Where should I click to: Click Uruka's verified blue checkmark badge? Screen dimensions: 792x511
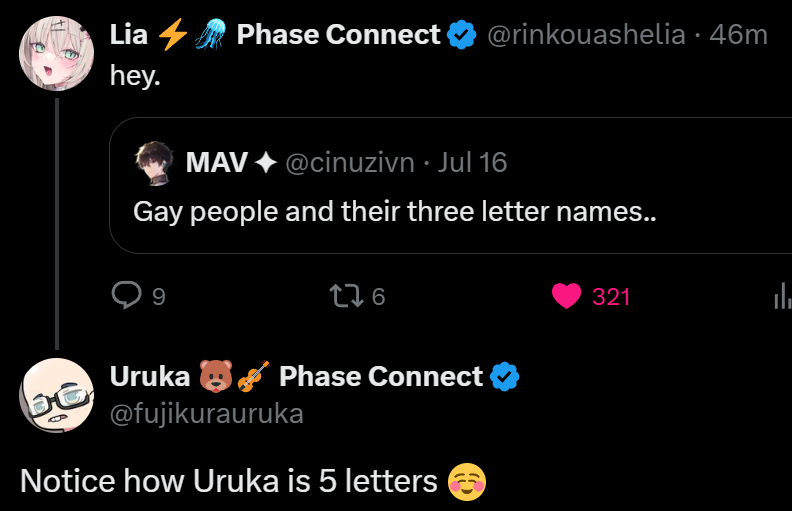coord(505,377)
